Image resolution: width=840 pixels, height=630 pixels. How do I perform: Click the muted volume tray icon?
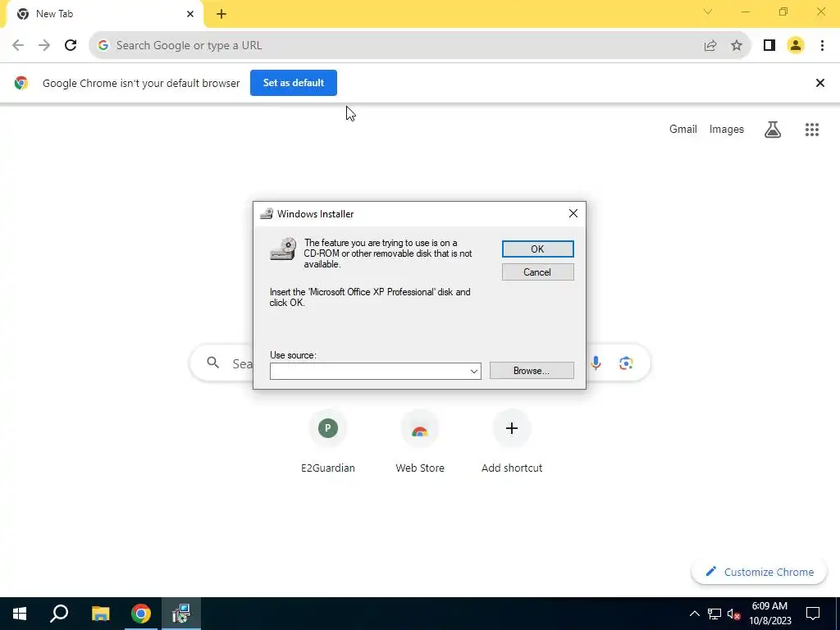click(734, 614)
